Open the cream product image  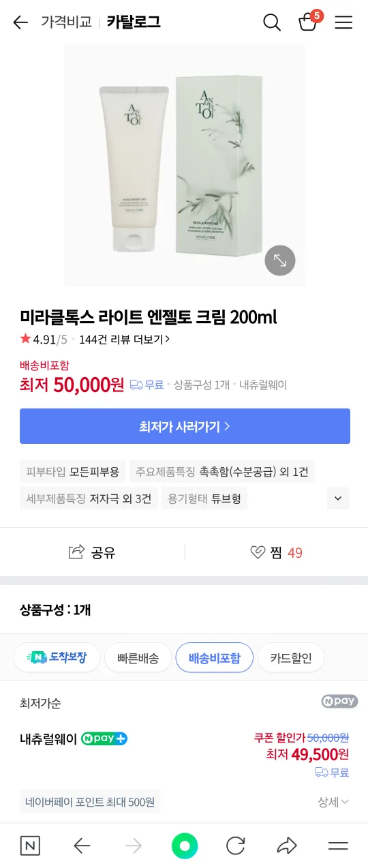pos(184,166)
